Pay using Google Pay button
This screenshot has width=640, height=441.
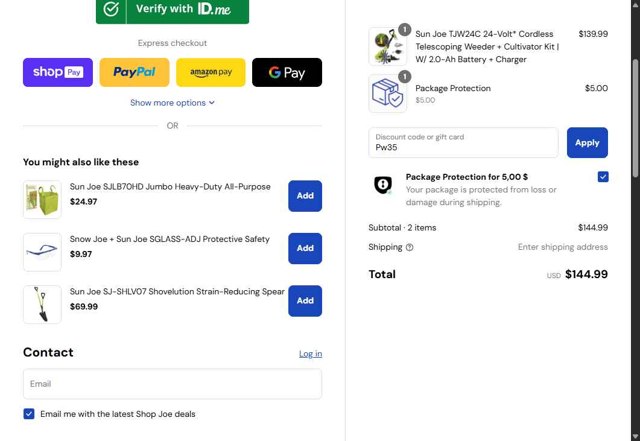[287, 72]
